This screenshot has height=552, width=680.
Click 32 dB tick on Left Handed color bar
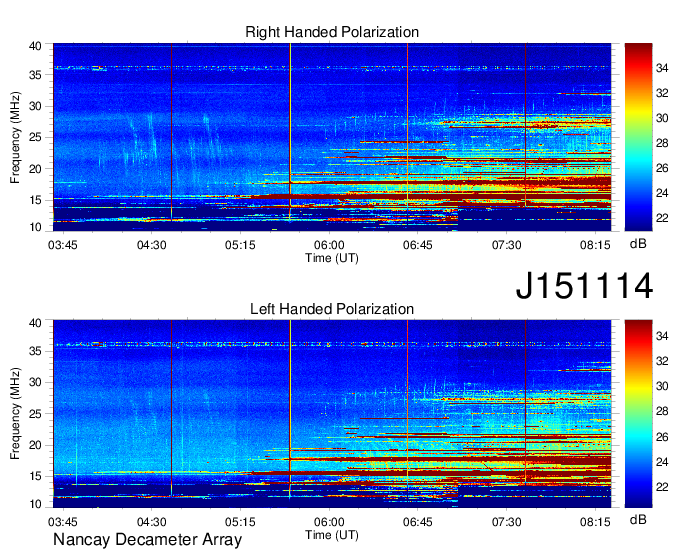click(x=662, y=361)
